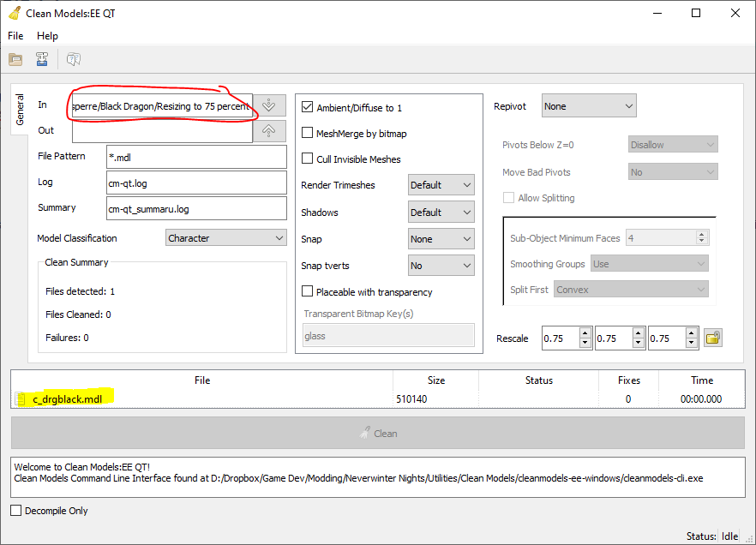Click the save settings toolbar icon

pyautogui.click(x=42, y=59)
